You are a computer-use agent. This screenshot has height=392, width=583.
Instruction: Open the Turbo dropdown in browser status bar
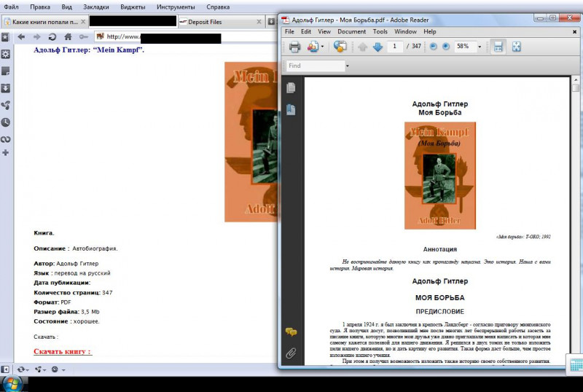(x=58, y=369)
